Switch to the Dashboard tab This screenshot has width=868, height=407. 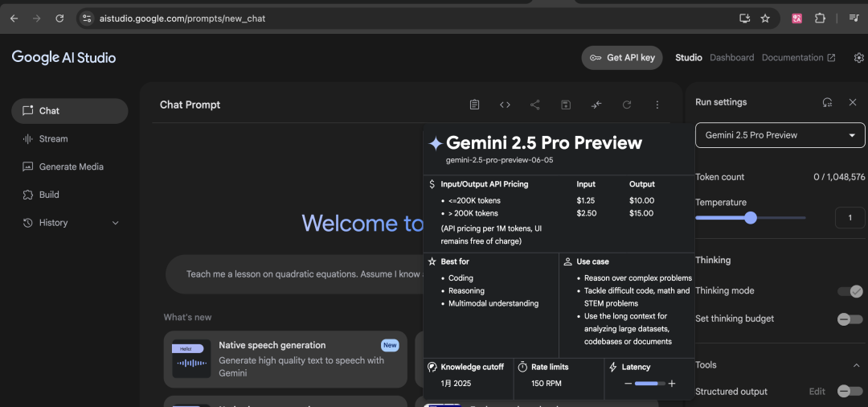(x=732, y=58)
